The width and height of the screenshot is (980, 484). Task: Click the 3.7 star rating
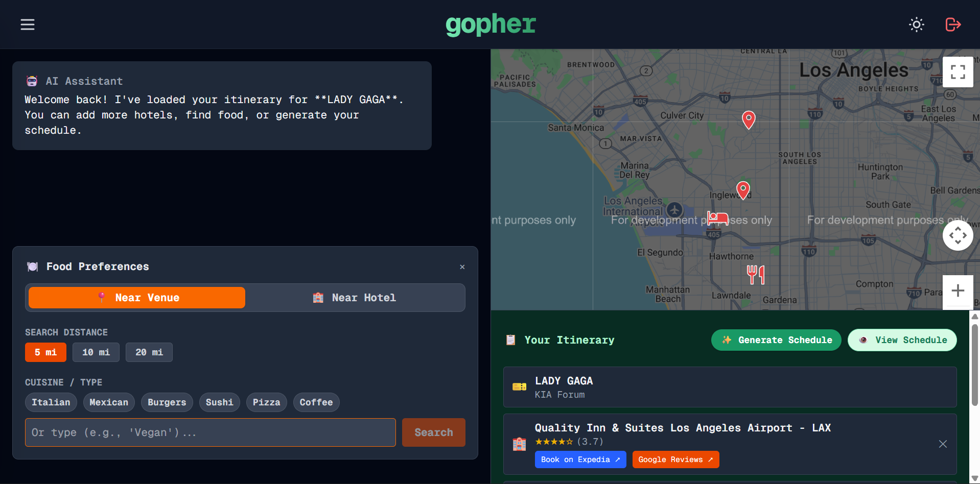[x=569, y=442]
